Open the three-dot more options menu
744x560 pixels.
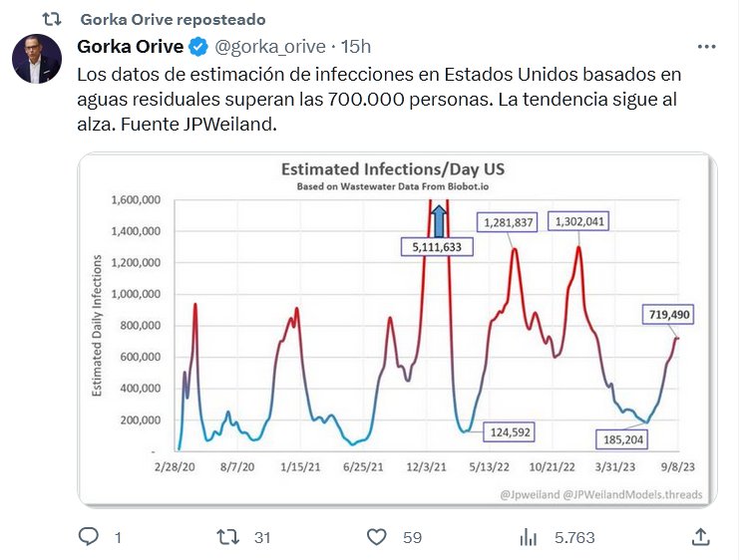pos(706,46)
